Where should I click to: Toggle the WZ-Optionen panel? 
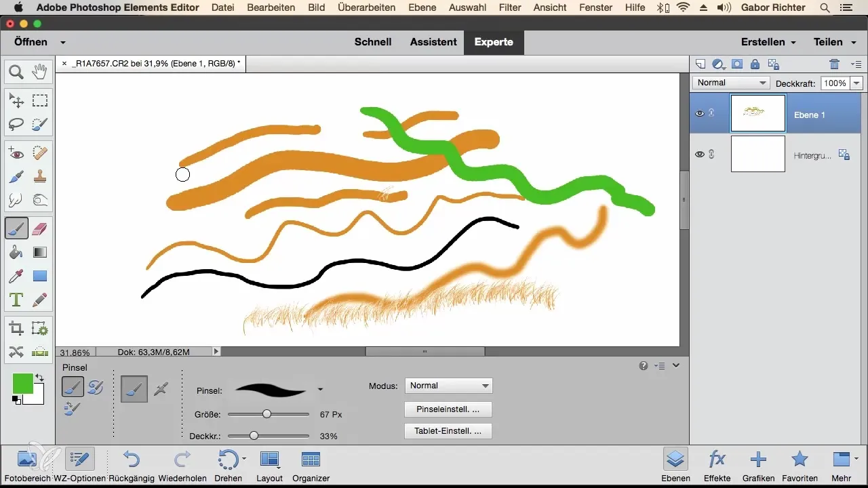(x=79, y=466)
